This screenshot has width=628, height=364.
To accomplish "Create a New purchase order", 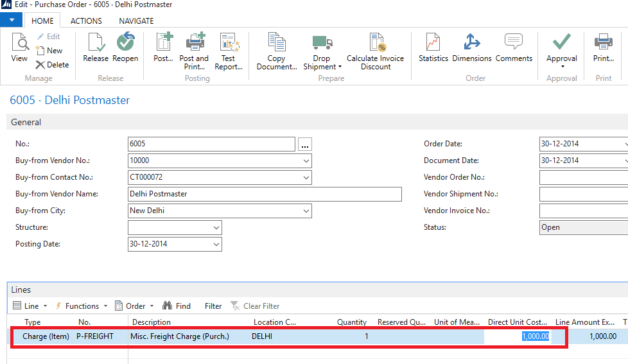I will 49,51.
